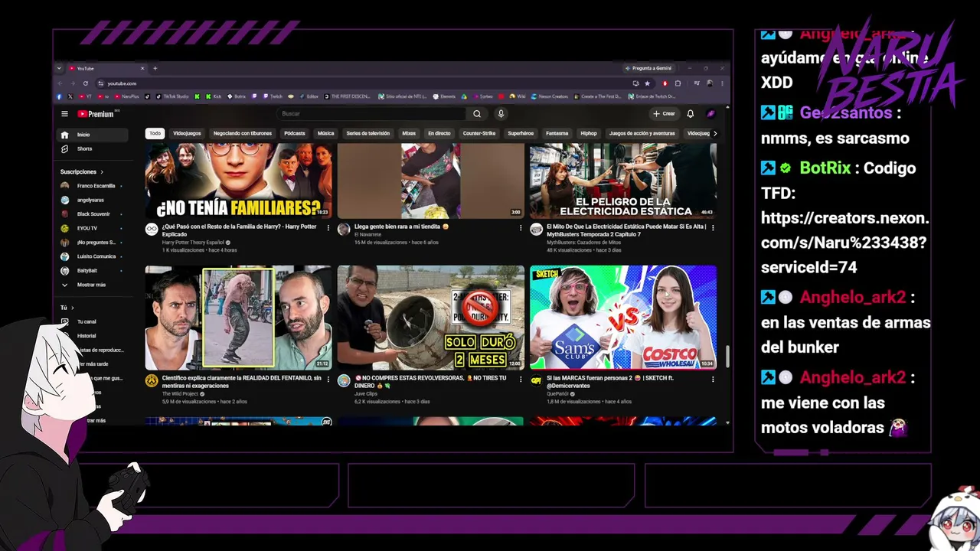Open options for the Harry Potter video
Viewport: 980px width, 551px height.
(x=328, y=228)
